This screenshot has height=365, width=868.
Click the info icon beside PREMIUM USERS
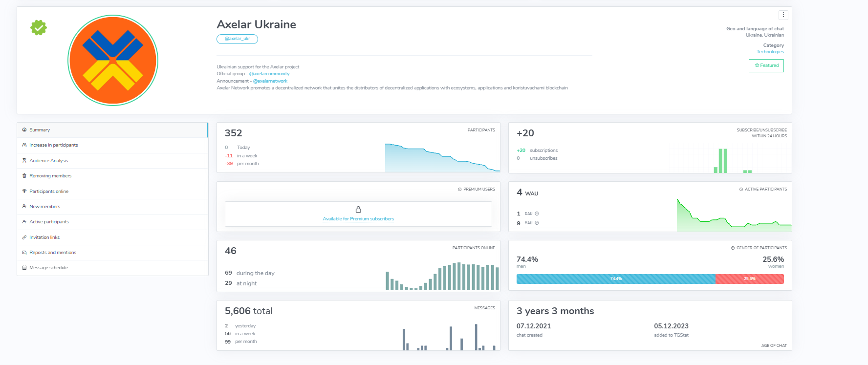(x=460, y=189)
